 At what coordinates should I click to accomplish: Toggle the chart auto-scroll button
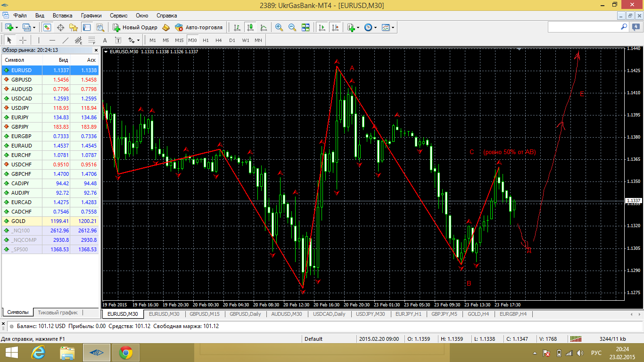[322, 27]
